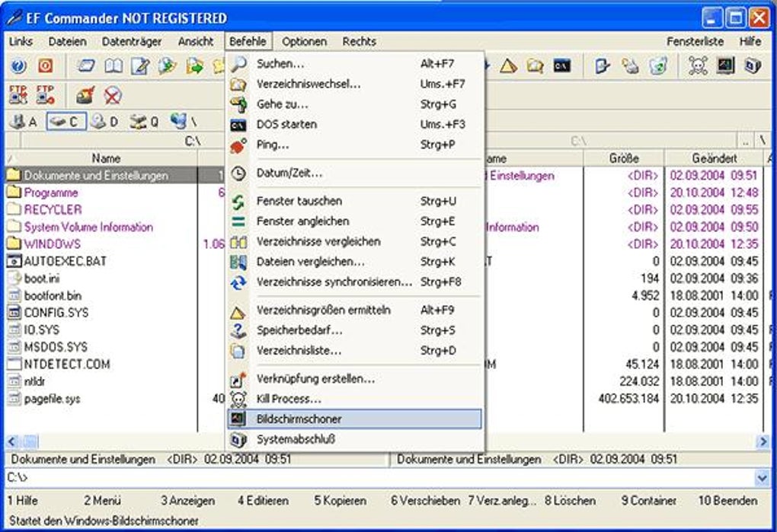Open the command line history dropdown arrow
The image size is (777, 532).
(762, 478)
